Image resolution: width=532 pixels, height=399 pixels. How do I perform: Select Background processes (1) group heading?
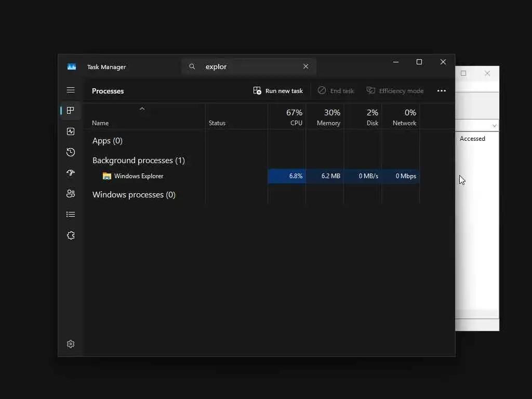pos(138,161)
